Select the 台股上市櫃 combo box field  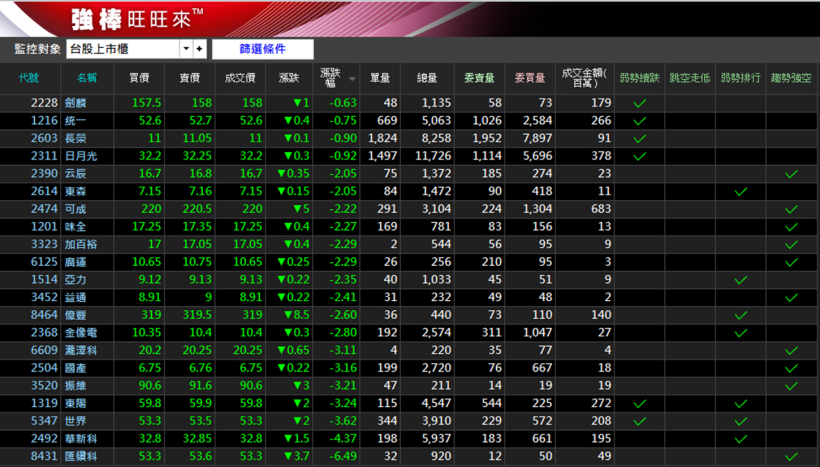click(123, 49)
